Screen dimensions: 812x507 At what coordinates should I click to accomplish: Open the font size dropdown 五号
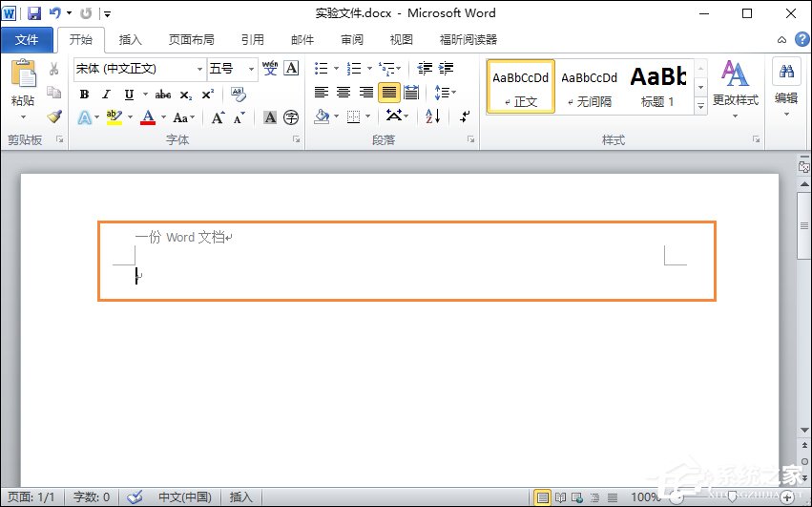(232, 69)
